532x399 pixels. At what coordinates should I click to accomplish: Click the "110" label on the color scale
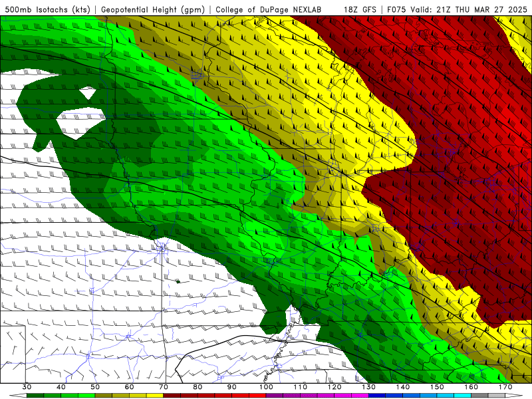click(x=301, y=387)
